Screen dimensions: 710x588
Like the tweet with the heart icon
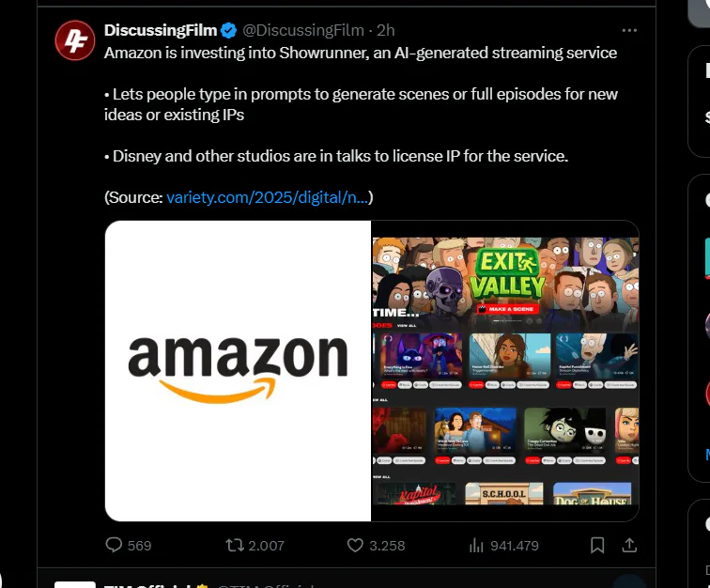355,545
